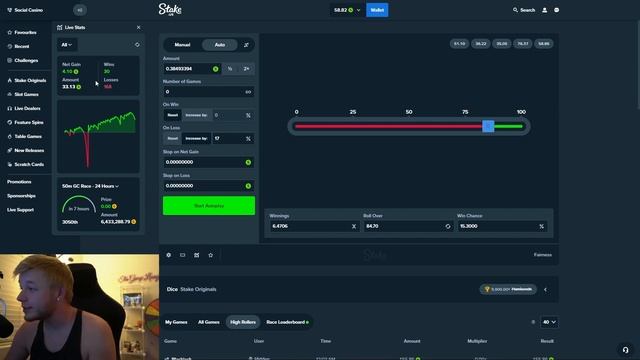Click the blue dice slider handle
640x360 pixels.
click(x=488, y=126)
